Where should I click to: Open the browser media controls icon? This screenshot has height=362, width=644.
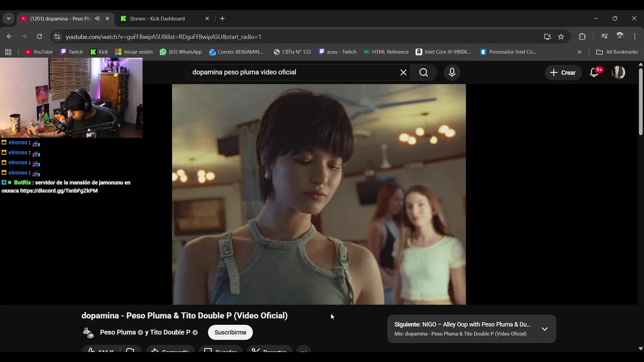[x=605, y=37]
